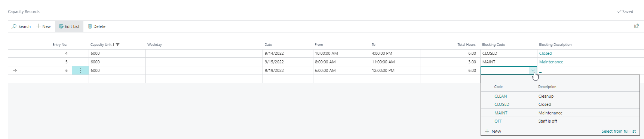Click the Search magnifier icon
The height and width of the screenshot is (139, 644).
tap(14, 26)
